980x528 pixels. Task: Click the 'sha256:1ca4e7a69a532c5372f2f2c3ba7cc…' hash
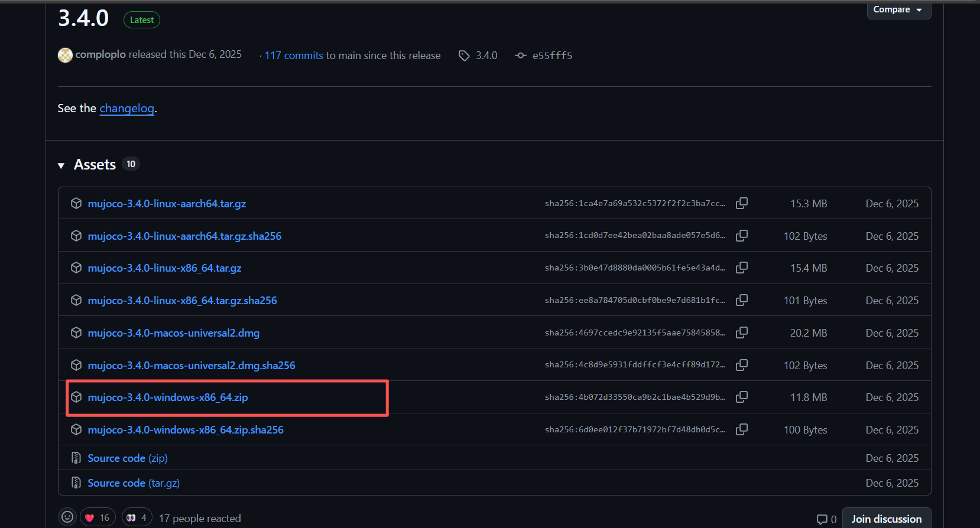[635, 203]
